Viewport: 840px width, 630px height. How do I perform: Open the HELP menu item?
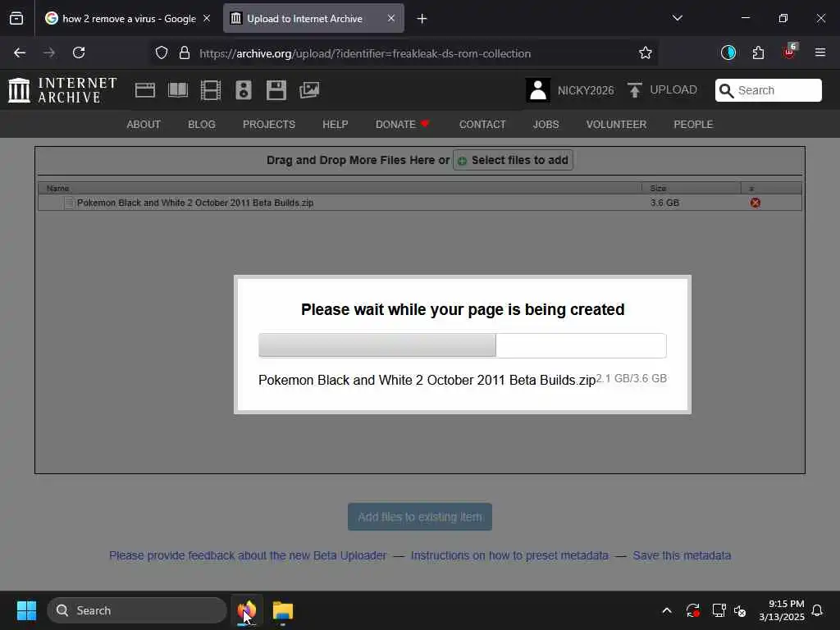pos(336,125)
